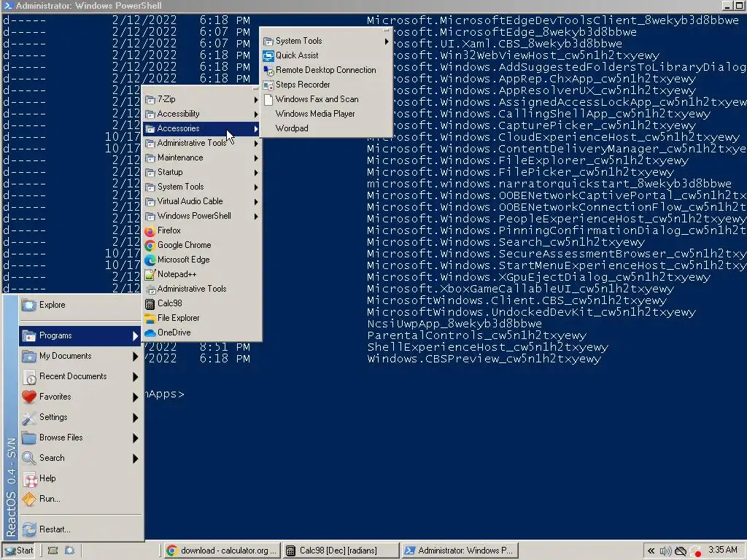Select the highlighted Accessories menu item
Image resolution: width=747 pixels, height=560 pixels.
202,128
